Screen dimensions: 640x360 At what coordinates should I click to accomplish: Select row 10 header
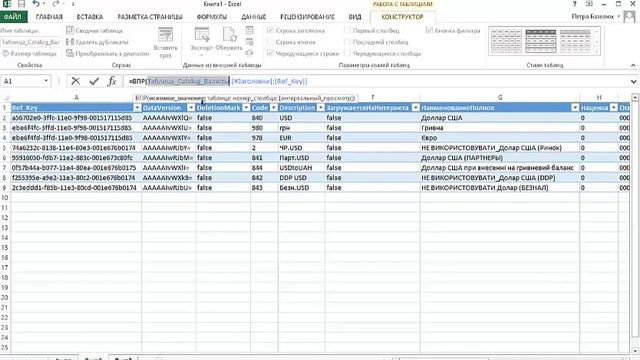5,198
